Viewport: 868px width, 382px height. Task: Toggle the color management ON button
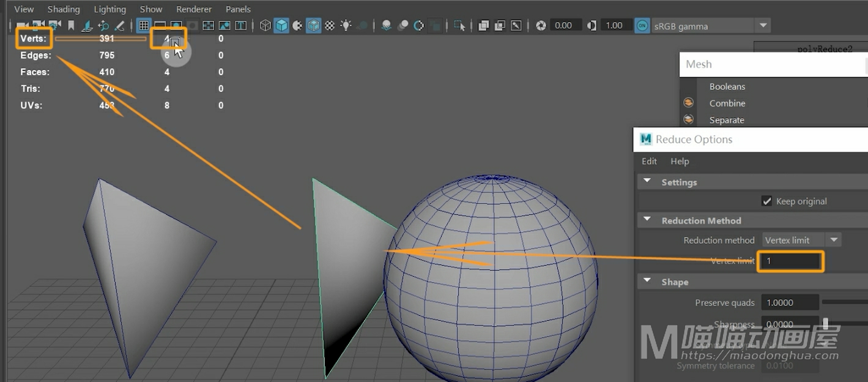click(642, 26)
